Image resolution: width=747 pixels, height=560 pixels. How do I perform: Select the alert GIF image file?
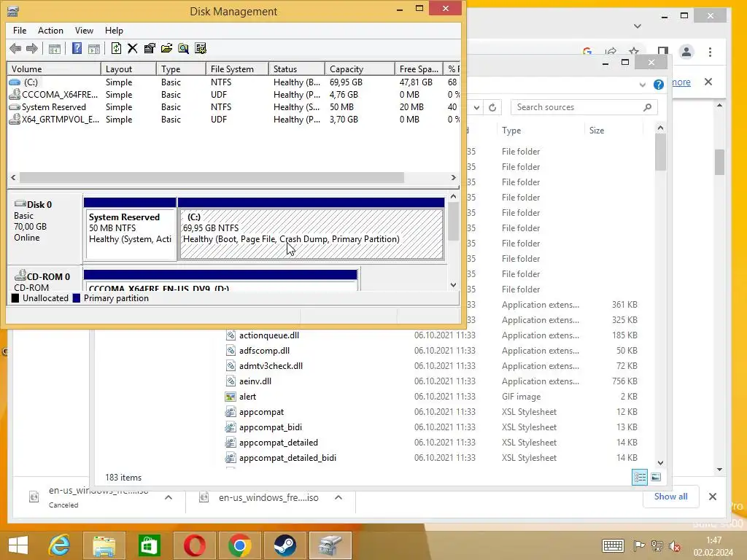tap(247, 397)
